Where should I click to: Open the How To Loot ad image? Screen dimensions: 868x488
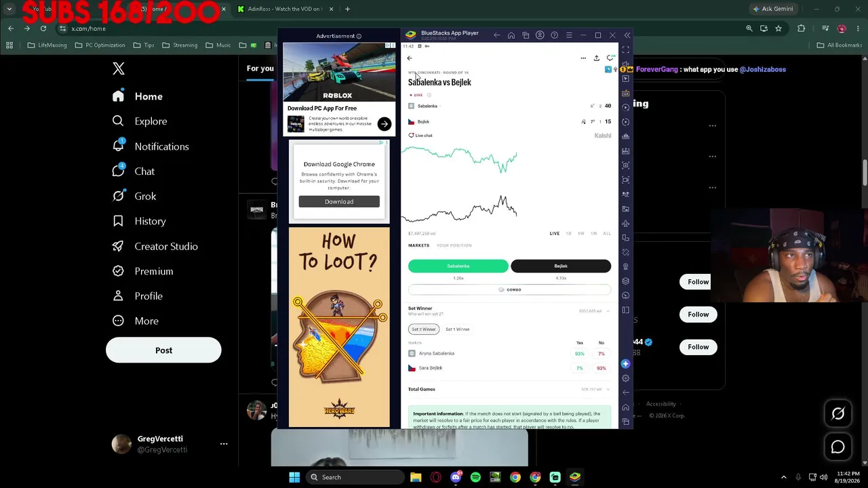point(339,327)
